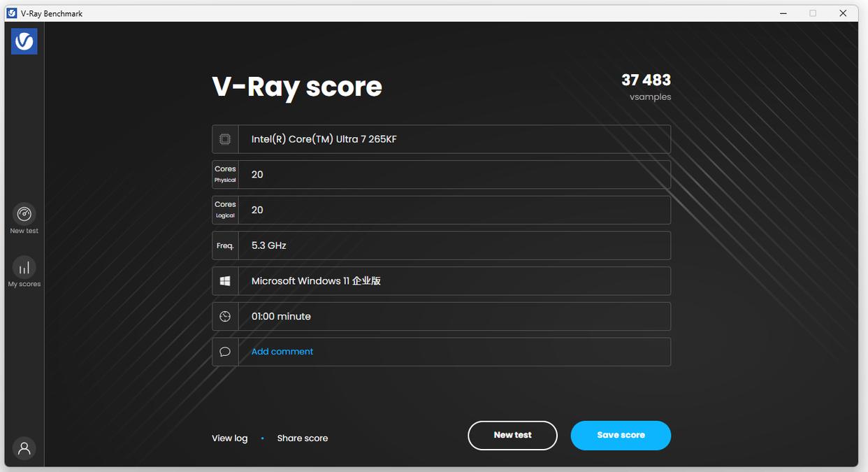Open the View log link
The width and height of the screenshot is (868, 472).
pos(230,438)
